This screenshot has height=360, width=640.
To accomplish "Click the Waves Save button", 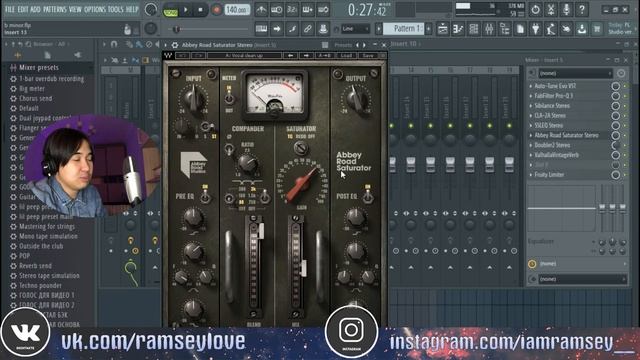I will pos(368,56).
